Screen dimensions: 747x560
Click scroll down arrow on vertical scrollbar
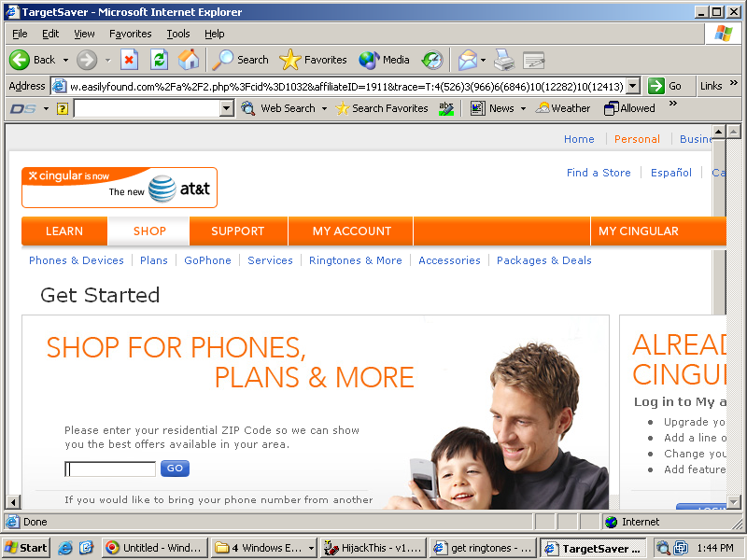click(734, 501)
